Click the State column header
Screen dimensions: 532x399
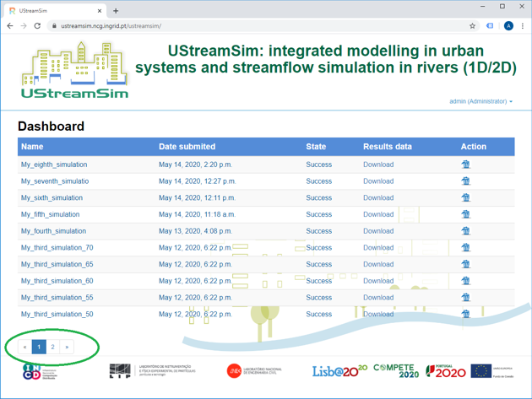(x=316, y=147)
